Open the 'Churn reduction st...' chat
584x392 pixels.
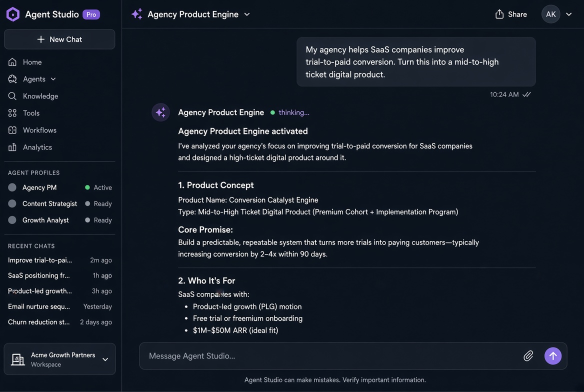tap(59, 322)
